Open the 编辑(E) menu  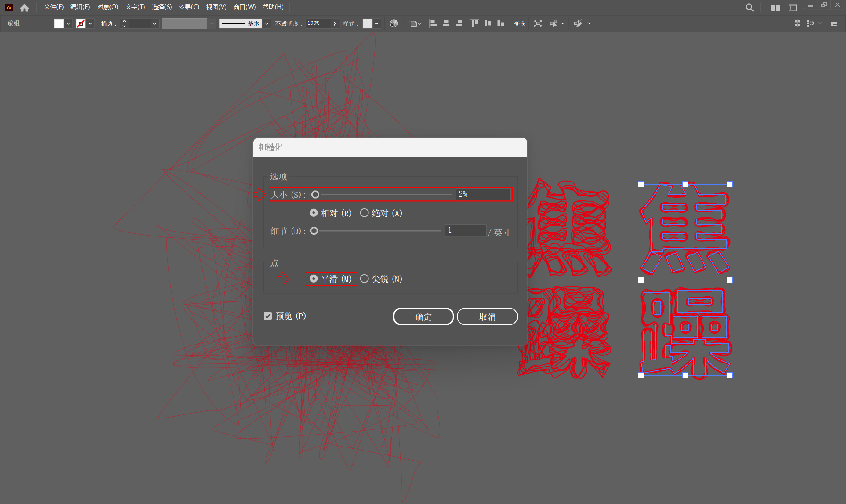(80, 7)
